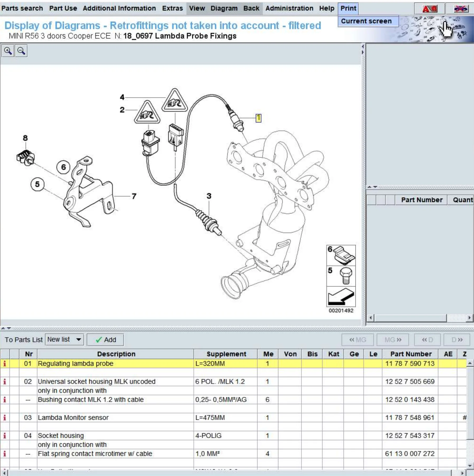Select the Lambda Monitor sensor description
Image resolution: width=474 pixels, height=476 pixels.
[x=73, y=418]
